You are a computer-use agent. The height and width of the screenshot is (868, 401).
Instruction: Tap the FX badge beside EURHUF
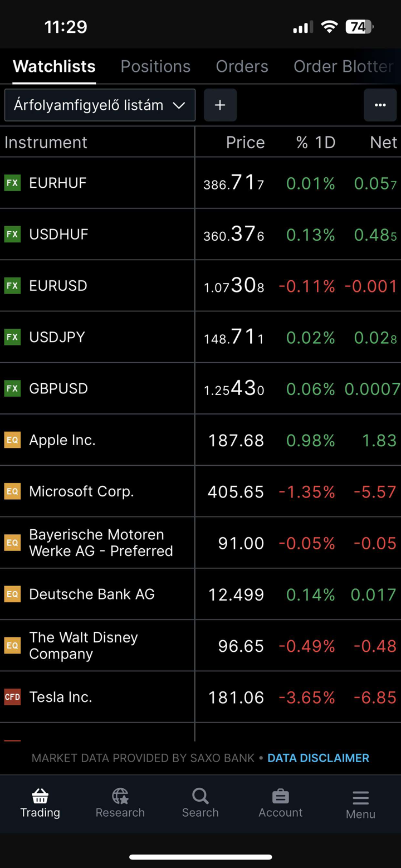pos(12,183)
